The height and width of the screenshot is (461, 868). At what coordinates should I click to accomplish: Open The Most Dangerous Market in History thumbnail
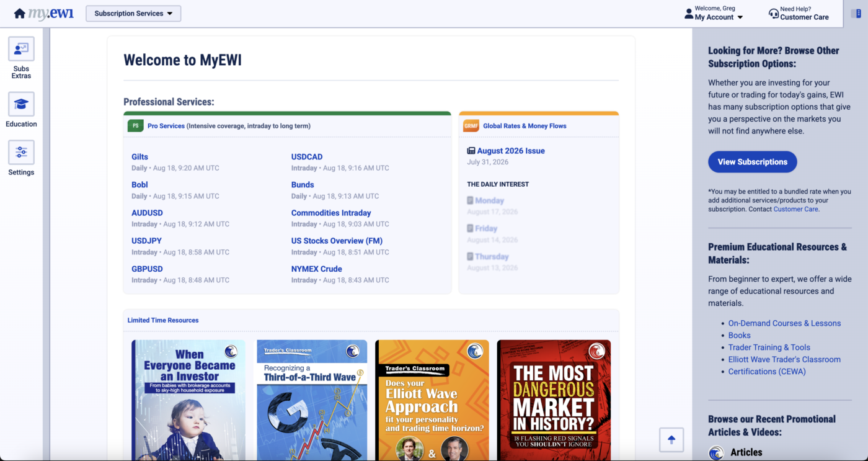pyautogui.click(x=554, y=400)
